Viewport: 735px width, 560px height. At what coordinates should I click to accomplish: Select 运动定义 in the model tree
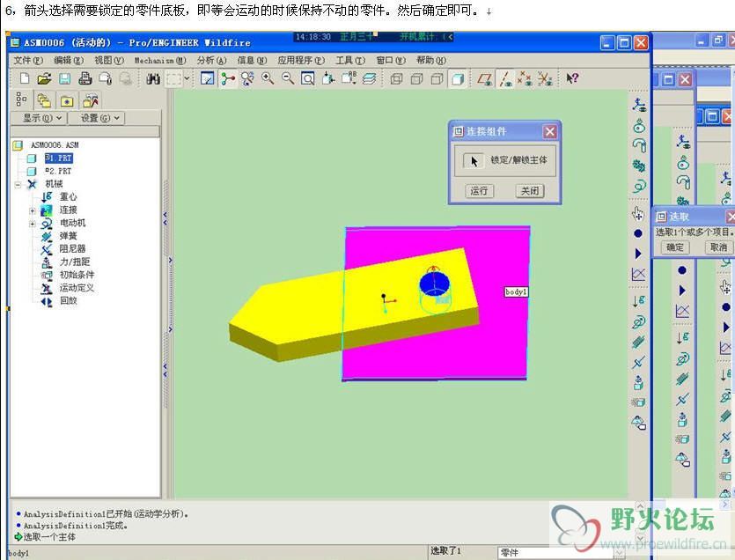click(x=77, y=288)
